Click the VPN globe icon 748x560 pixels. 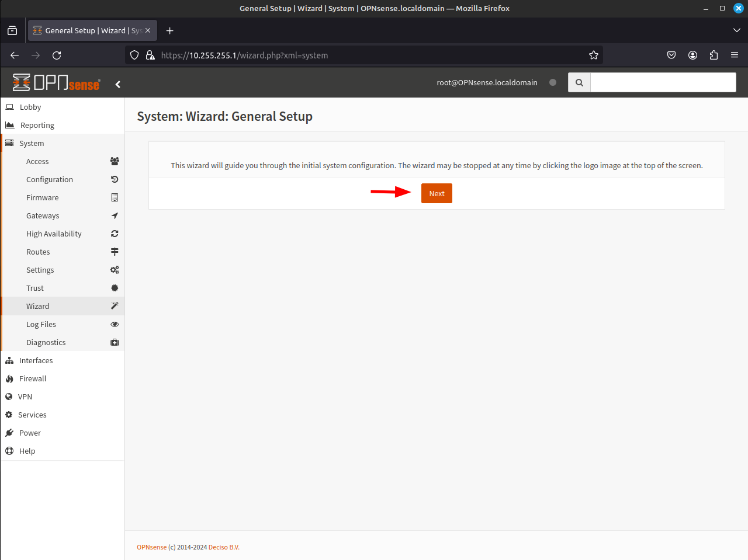[x=9, y=396]
